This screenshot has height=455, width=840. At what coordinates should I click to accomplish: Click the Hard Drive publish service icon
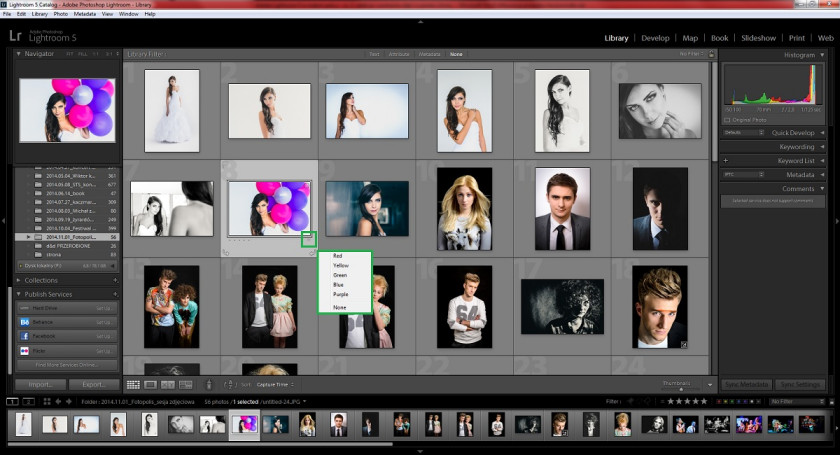[25, 308]
